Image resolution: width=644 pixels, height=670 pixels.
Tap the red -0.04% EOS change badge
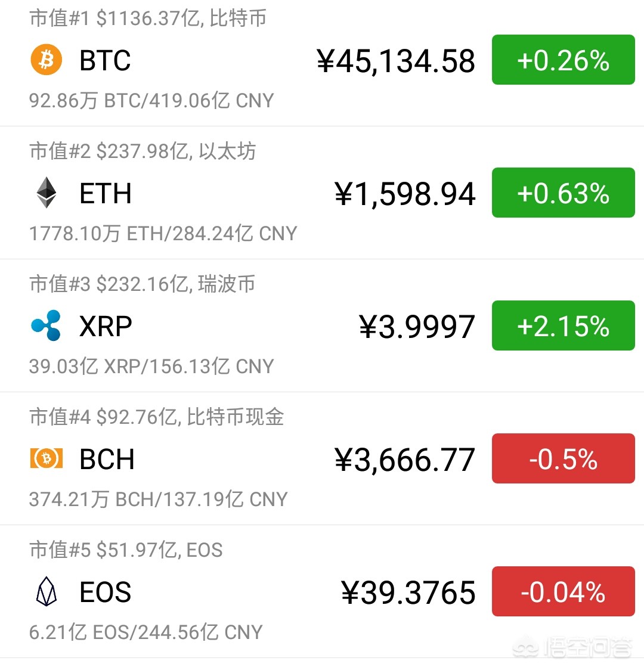[563, 591]
